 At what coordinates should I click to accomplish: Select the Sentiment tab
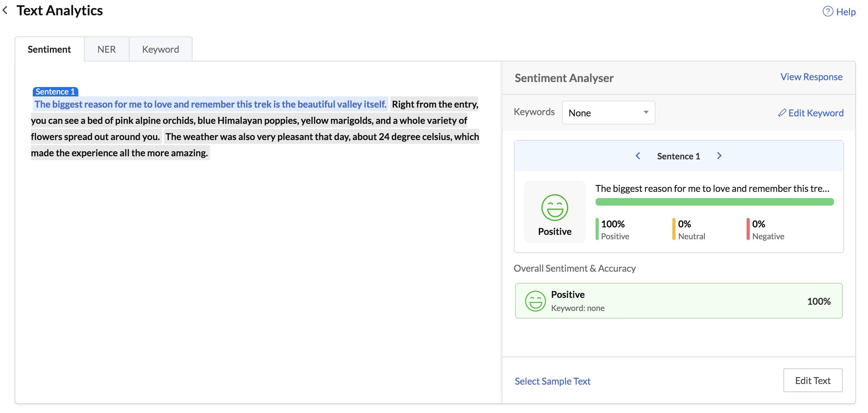point(49,49)
